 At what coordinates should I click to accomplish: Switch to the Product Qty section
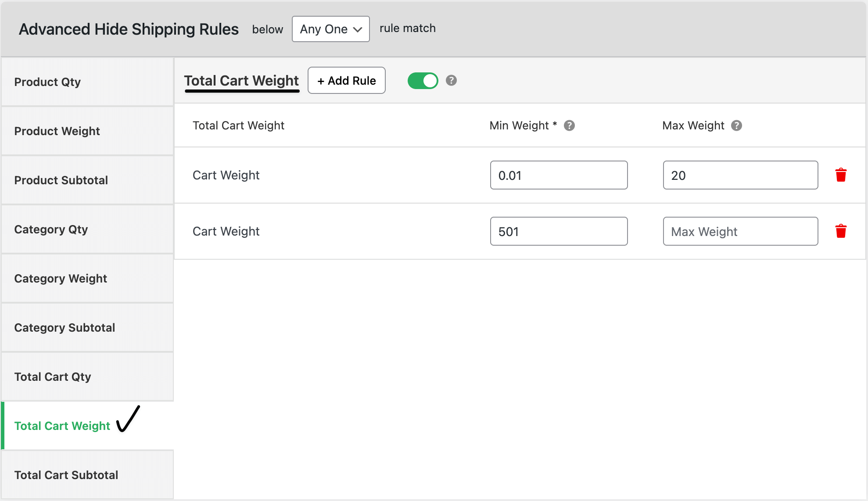pos(48,82)
